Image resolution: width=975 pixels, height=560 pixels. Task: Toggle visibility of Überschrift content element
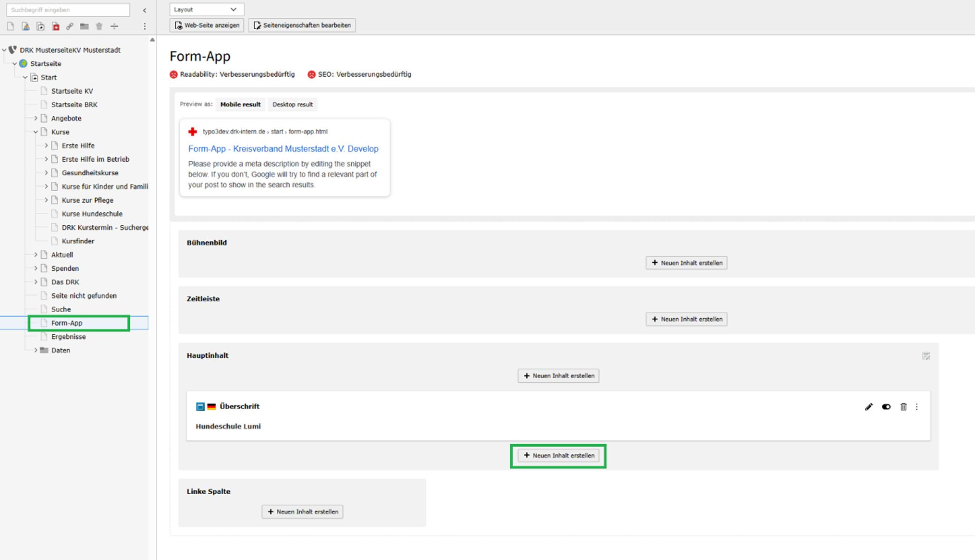(x=886, y=407)
